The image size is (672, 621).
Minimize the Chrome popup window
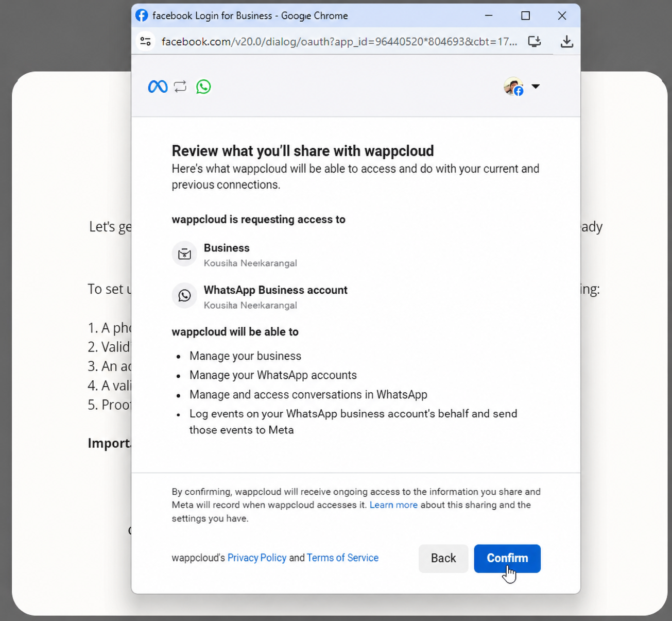pyautogui.click(x=489, y=15)
